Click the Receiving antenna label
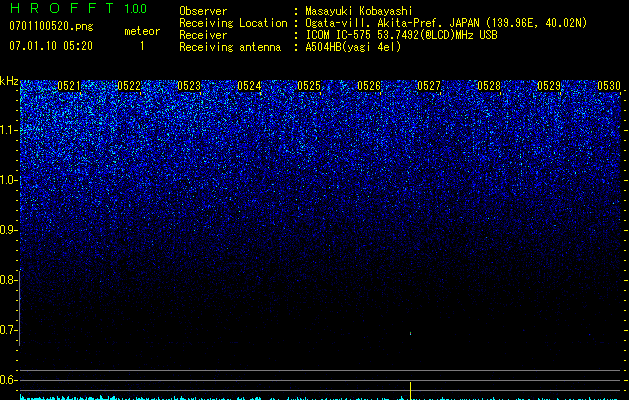This screenshot has width=629, height=400. tap(230, 47)
